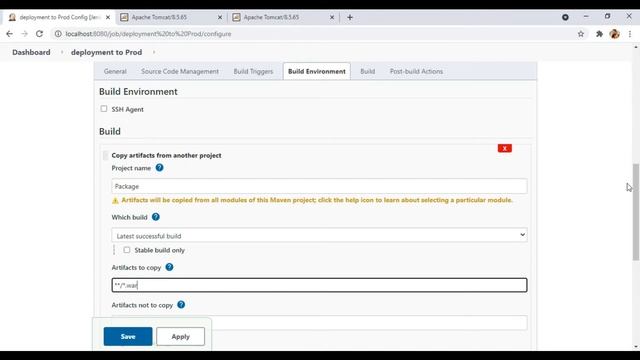Expand the Dashboard breadcrumb arrow

62,52
